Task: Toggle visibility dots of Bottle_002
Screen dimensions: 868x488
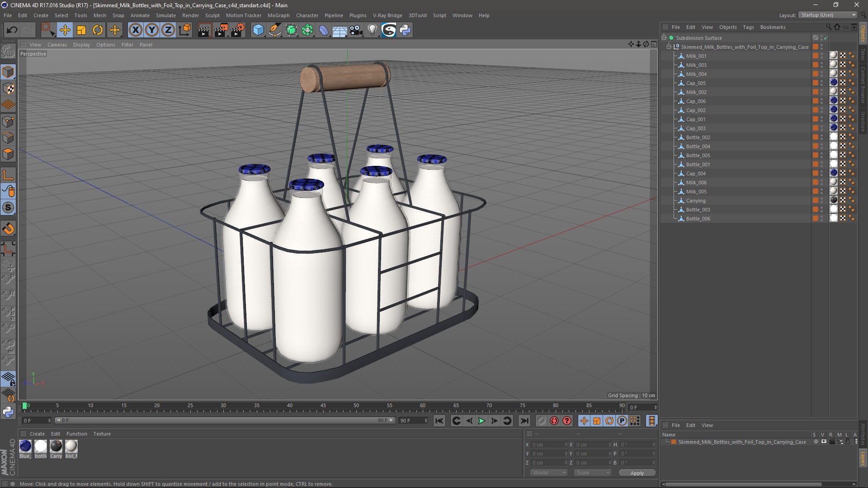Action: [821, 137]
